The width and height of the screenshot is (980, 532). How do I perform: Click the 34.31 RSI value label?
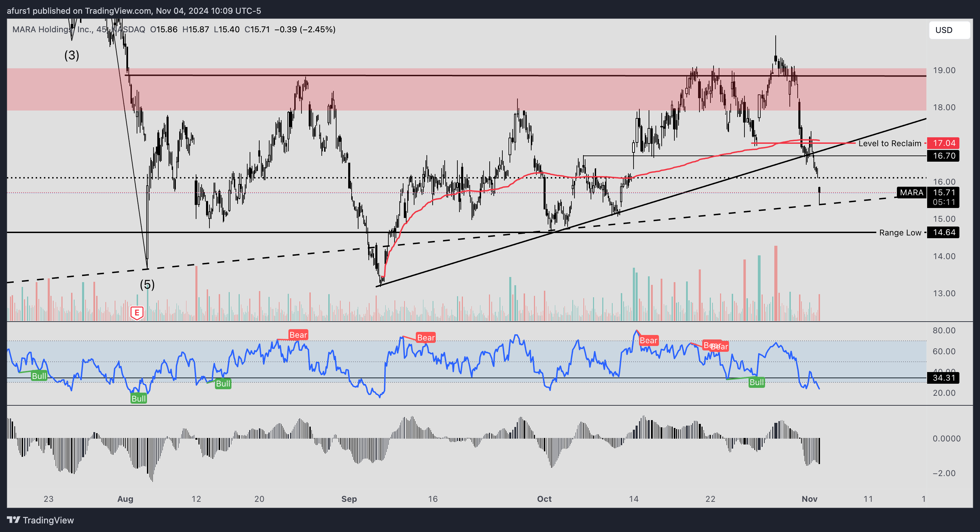[943, 378]
